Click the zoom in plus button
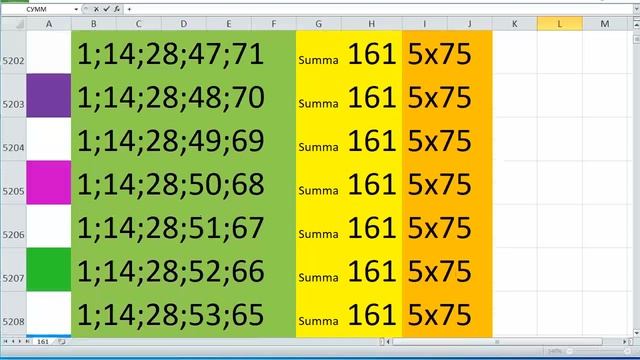Viewport: 640px width, 360px height. pyautogui.click(x=628, y=351)
